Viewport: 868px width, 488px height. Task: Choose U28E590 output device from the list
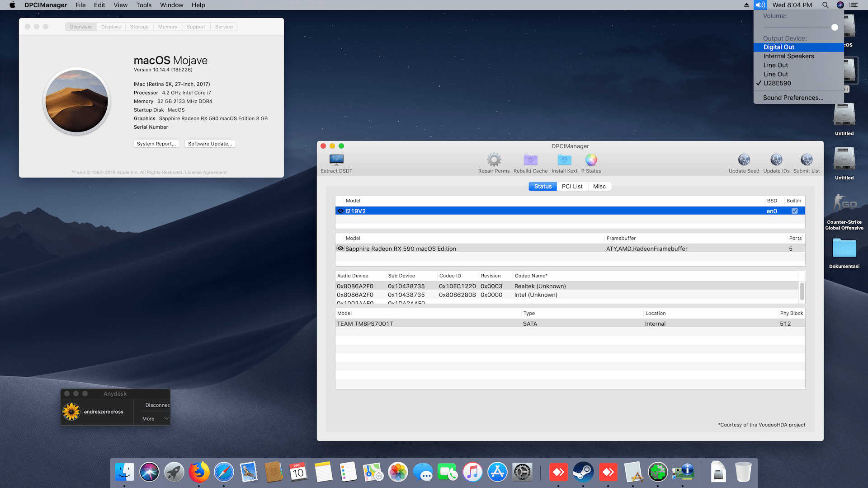tap(777, 83)
